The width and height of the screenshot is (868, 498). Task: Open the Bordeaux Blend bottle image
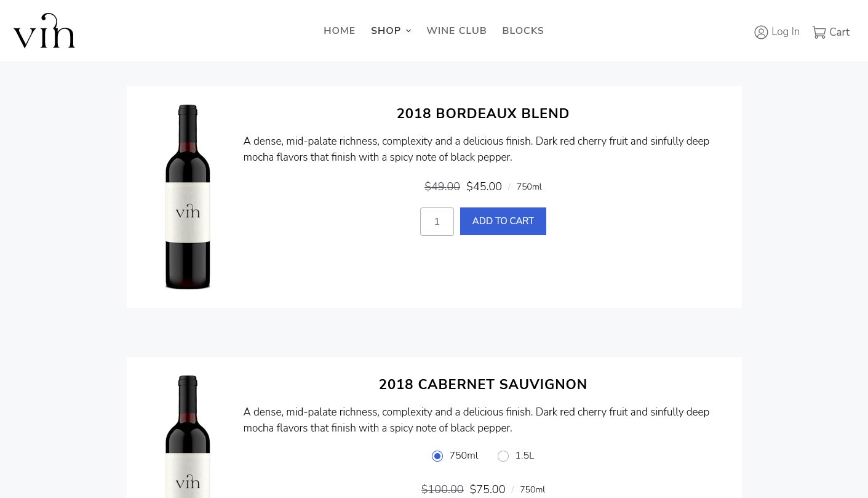(188, 197)
